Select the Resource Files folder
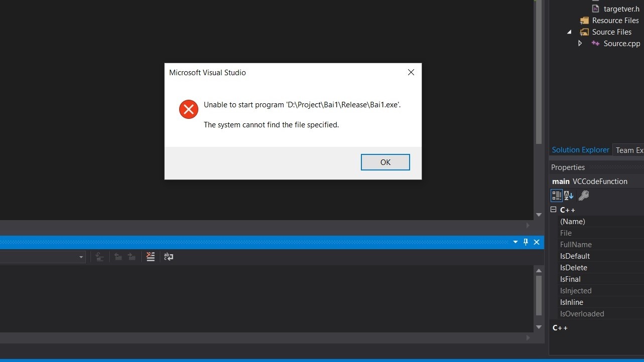Screen dimensions: 644x362 coord(615,20)
